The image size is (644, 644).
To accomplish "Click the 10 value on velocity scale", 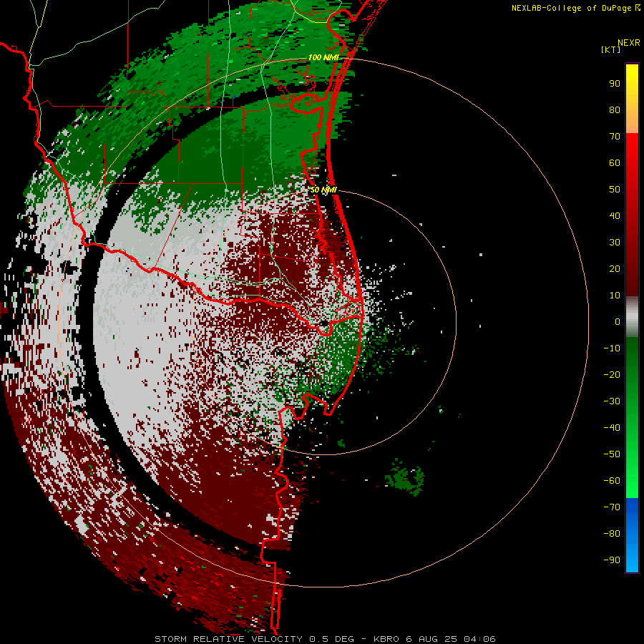I will (x=615, y=296).
